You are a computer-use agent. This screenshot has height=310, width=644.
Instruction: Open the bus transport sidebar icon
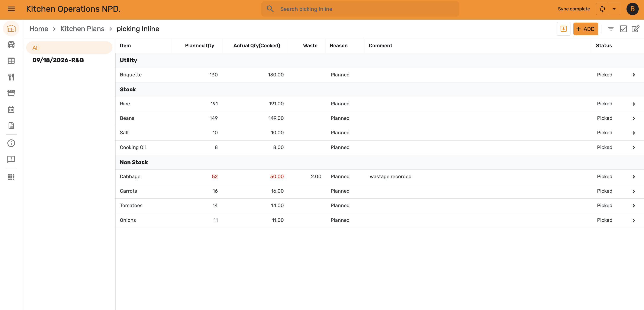pos(11,44)
